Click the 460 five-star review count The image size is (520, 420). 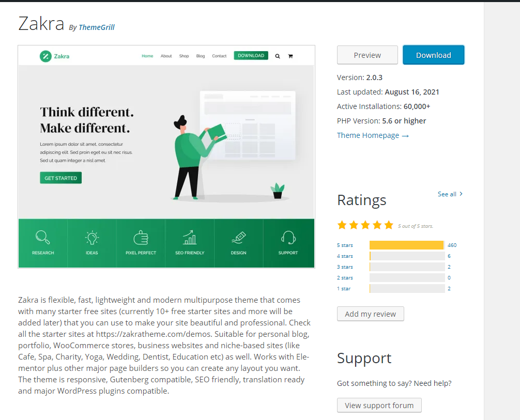(x=452, y=245)
